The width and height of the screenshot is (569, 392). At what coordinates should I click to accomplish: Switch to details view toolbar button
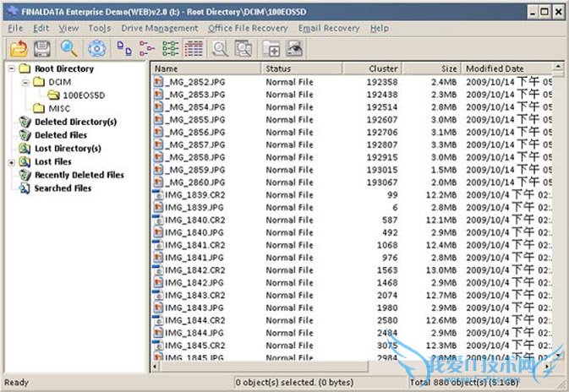pos(194,49)
